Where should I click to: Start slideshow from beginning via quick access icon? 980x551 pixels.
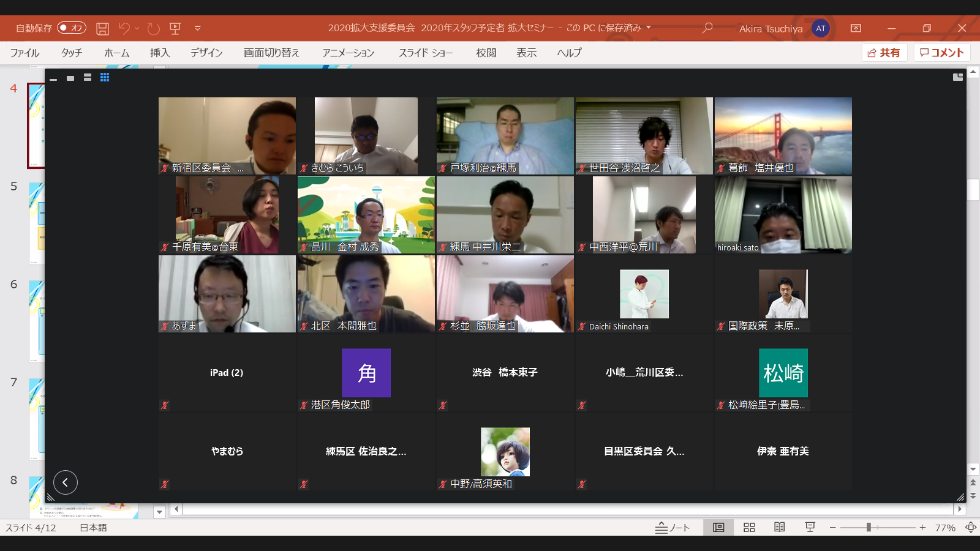[176, 28]
